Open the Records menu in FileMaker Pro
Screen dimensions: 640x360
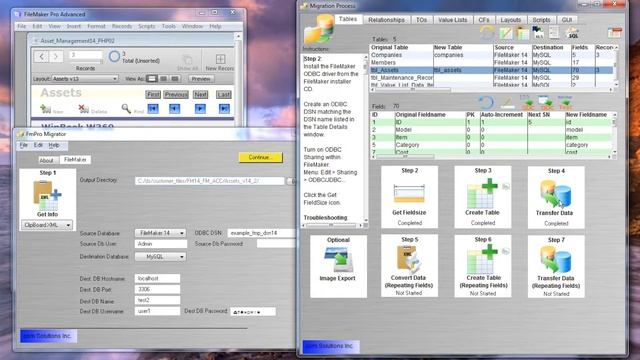click(x=122, y=26)
